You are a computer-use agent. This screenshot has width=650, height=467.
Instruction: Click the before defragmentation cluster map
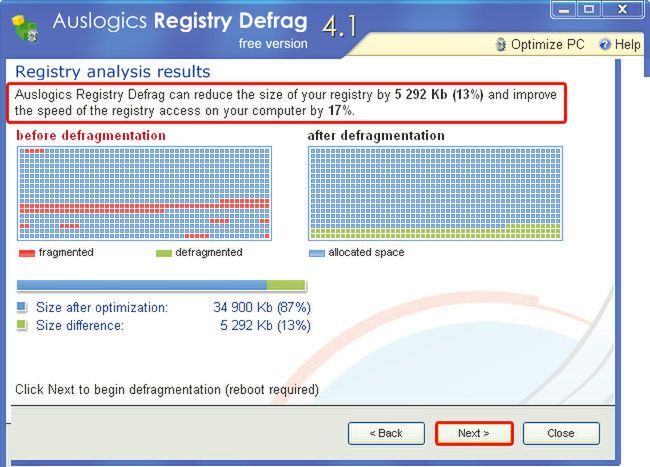144,193
